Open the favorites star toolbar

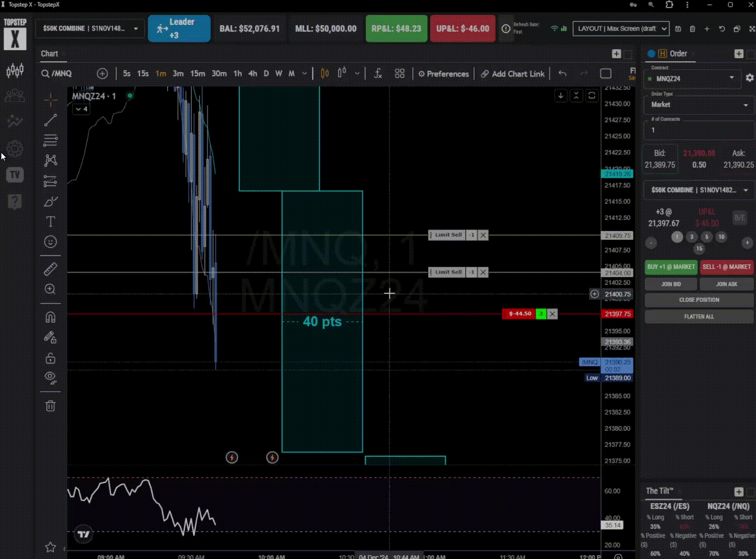(x=50, y=547)
